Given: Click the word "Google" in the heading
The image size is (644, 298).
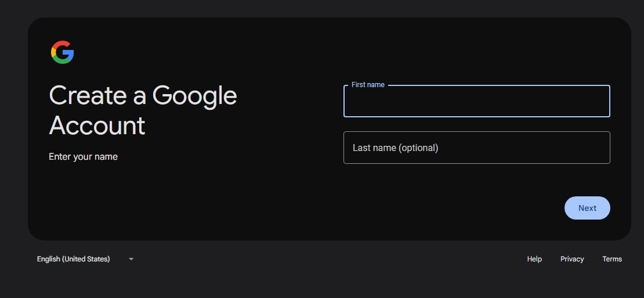Looking at the screenshot, I should [195, 97].
